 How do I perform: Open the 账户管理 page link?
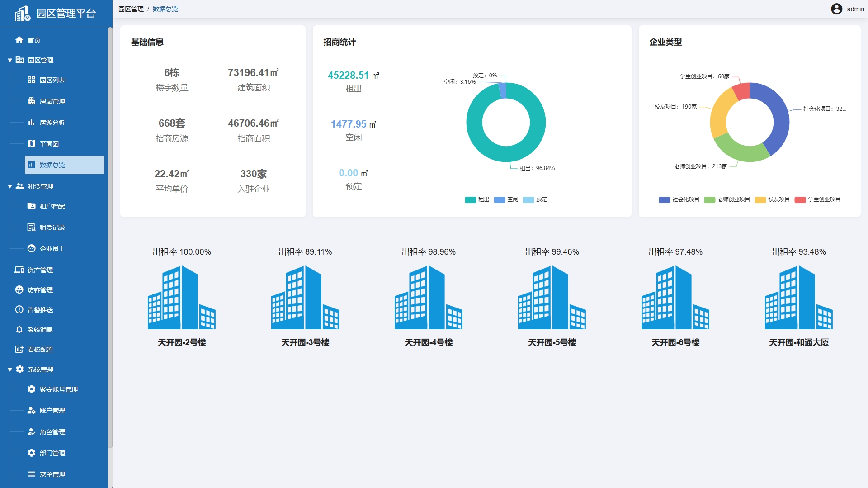[52, 411]
